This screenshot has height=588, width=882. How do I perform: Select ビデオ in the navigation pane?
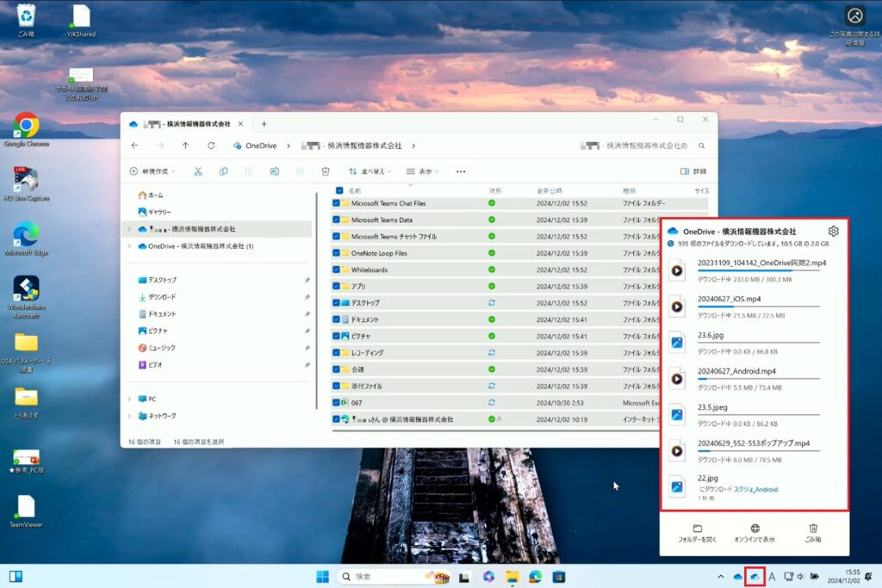point(150,365)
